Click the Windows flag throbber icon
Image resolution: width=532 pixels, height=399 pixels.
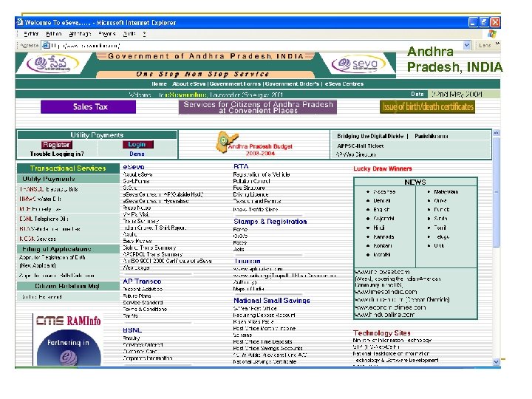pyautogui.click(x=492, y=33)
